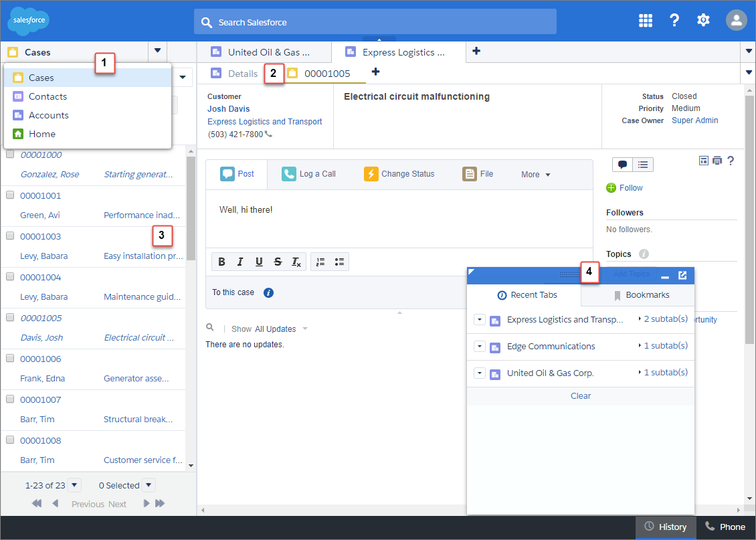Go to the last page of list

tap(160, 503)
